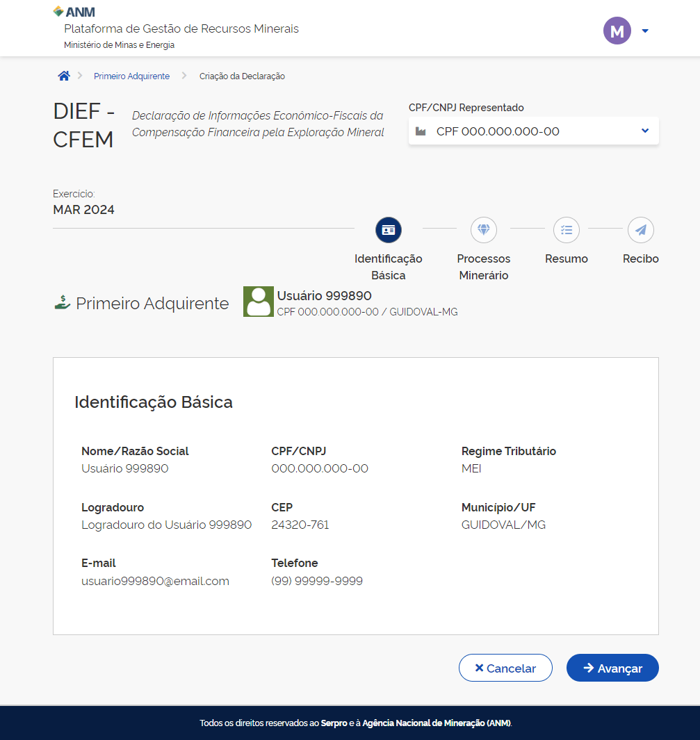Open the Primeiro Adquirente breadcrumb link

pyautogui.click(x=131, y=76)
